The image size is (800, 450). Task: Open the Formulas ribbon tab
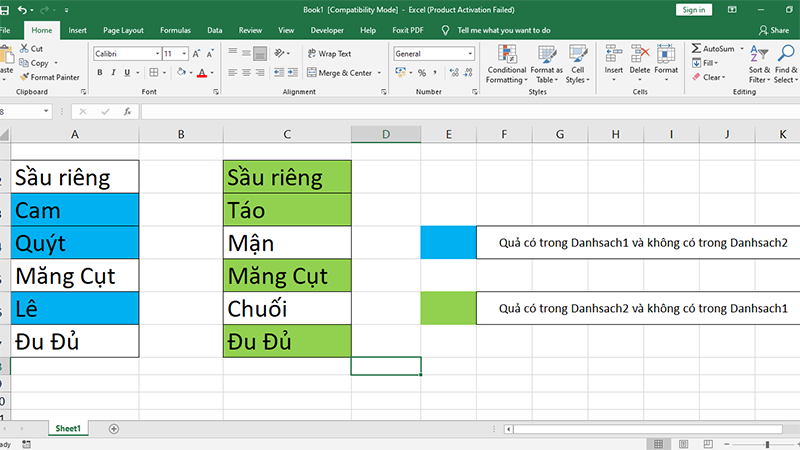(x=175, y=30)
